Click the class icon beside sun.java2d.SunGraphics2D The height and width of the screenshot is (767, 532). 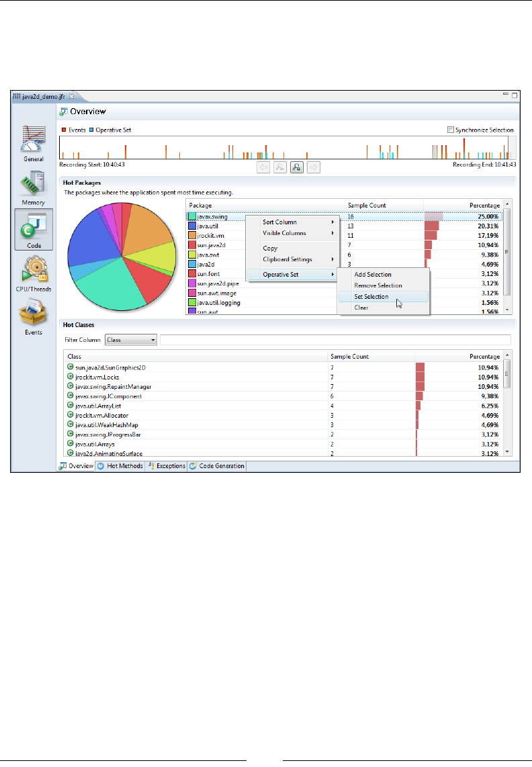click(71, 367)
